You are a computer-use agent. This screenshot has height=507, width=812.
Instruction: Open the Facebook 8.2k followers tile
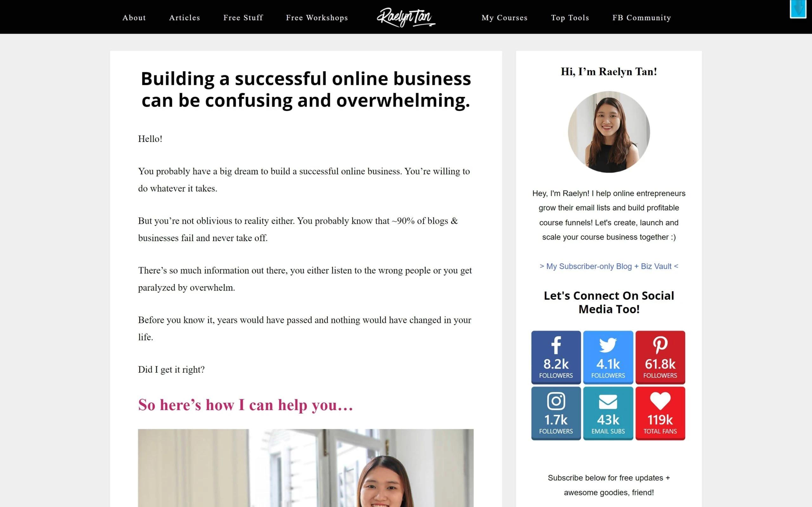pos(556,357)
